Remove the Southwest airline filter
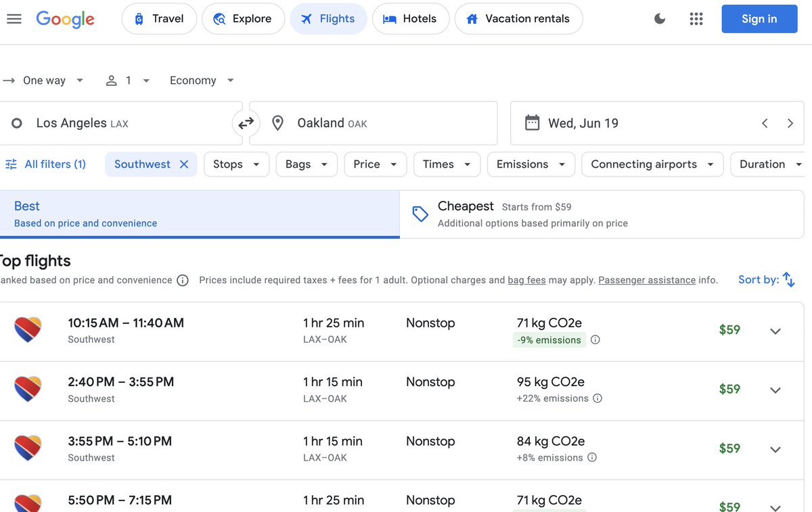812x512 pixels. click(x=184, y=164)
